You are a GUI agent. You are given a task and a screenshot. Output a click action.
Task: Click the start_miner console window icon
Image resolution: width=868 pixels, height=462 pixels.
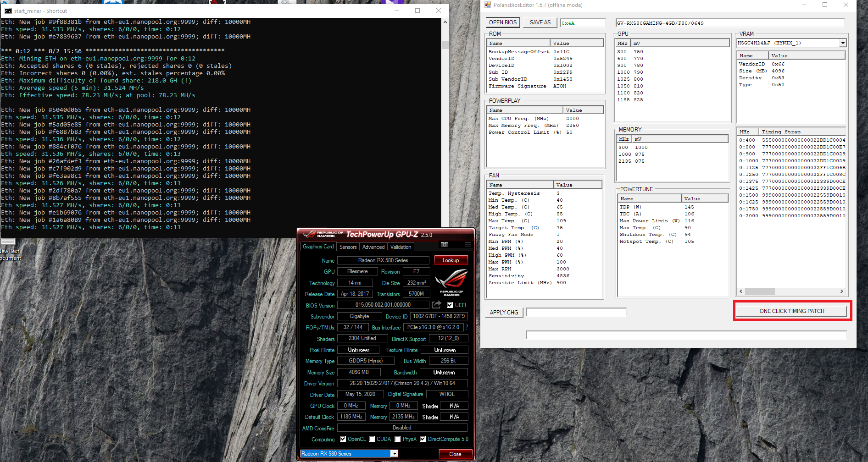tap(8, 11)
